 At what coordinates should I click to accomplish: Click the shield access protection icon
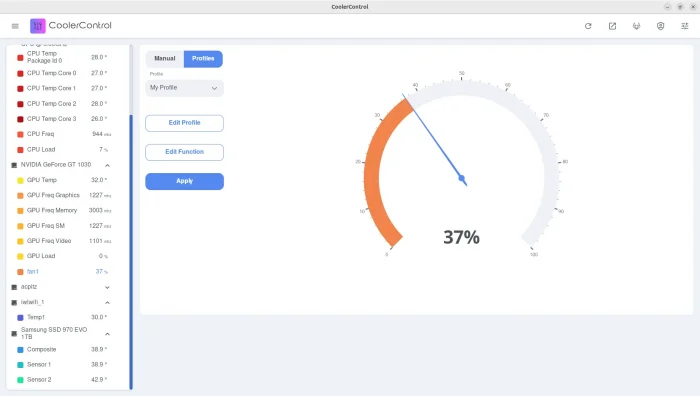tap(660, 26)
